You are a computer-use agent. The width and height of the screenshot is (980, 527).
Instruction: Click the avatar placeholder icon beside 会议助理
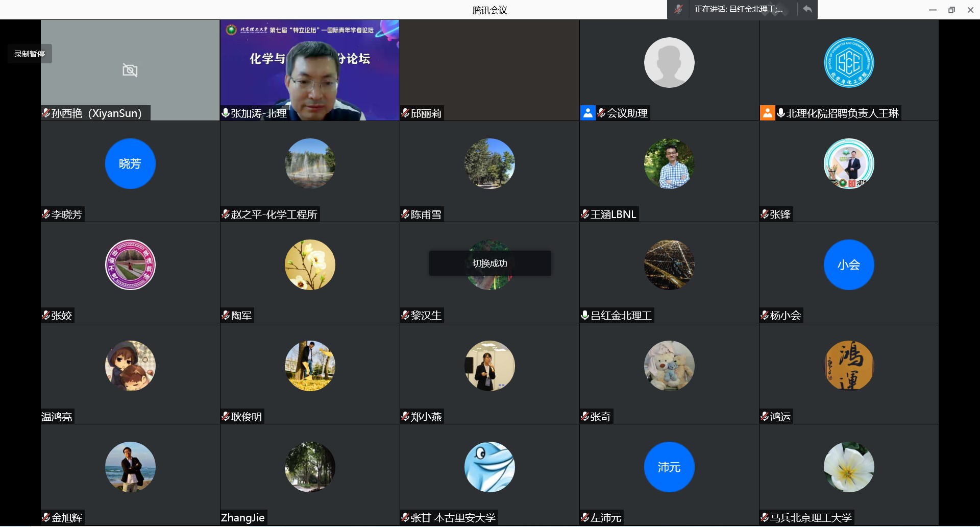(x=588, y=113)
